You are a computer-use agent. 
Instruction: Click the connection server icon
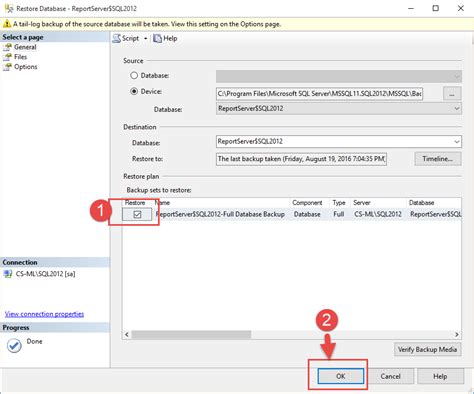tap(7, 274)
